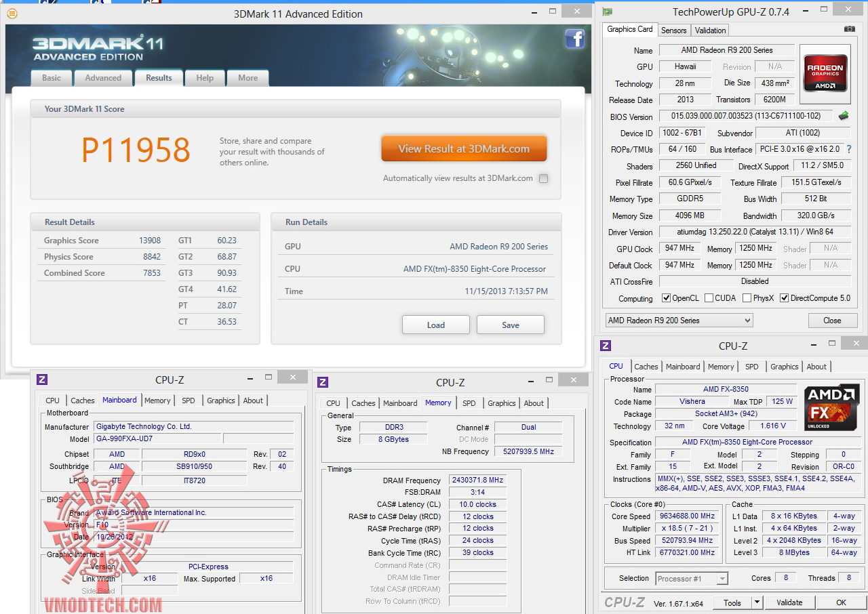The image size is (868, 614).
Task: Open the More tab in 3DMark
Action: pyautogui.click(x=248, y=78)
